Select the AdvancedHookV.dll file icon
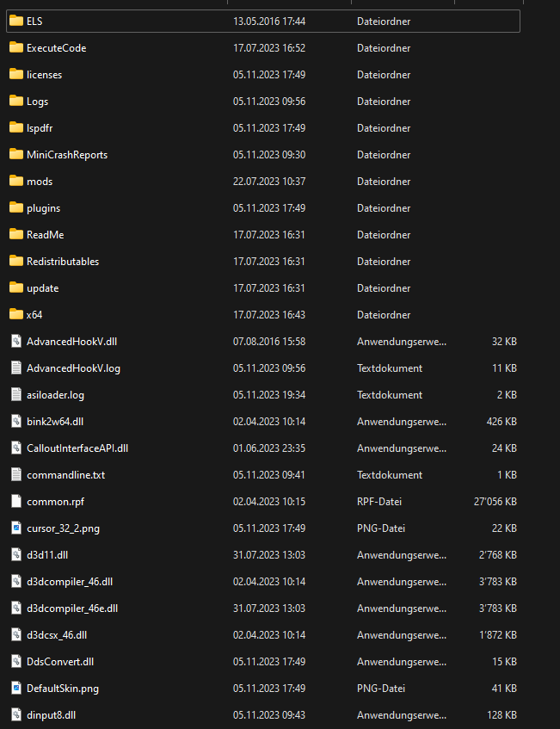Screen dimensions: 560x729 (16, 341)
